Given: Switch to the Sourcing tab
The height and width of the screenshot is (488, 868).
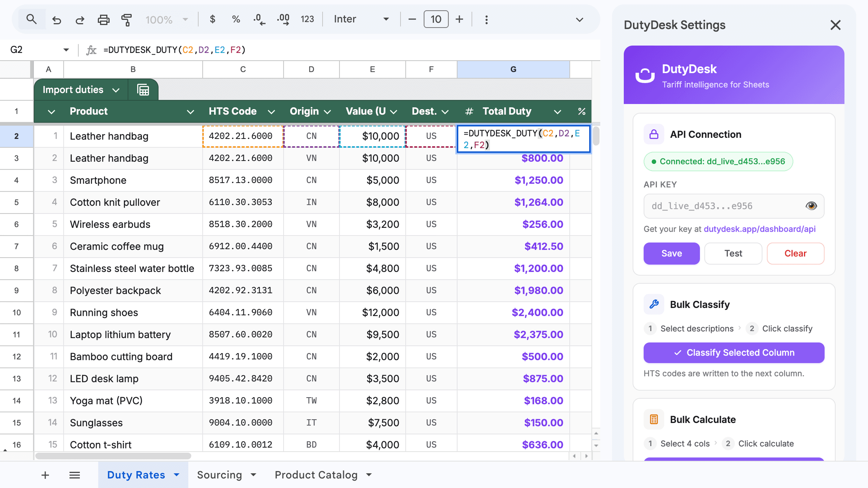Looking at the screenshot, I should tap(220, 475).
